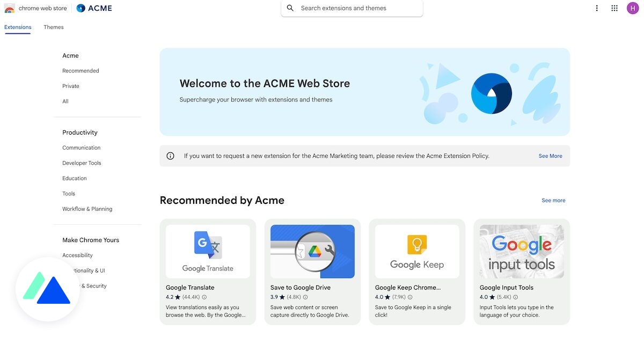
Task: Select All in the Acme sidebar
Action: (x=65, y=101)
